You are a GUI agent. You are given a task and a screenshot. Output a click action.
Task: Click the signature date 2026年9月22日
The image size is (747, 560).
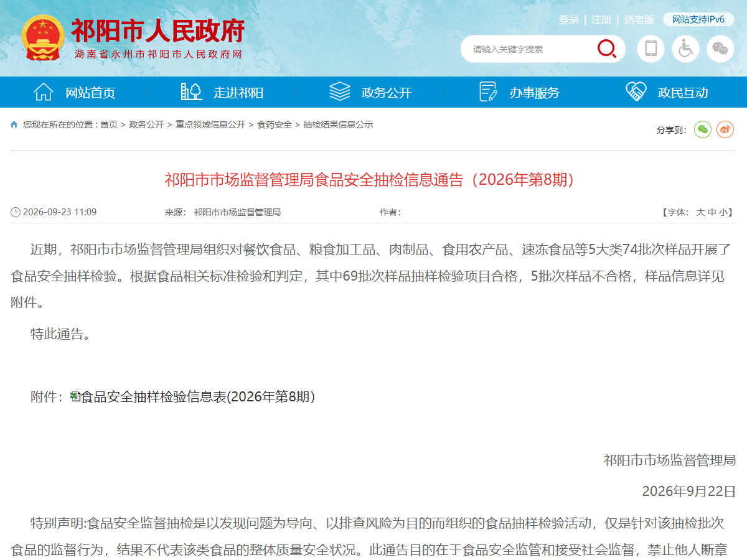(689, 491)
